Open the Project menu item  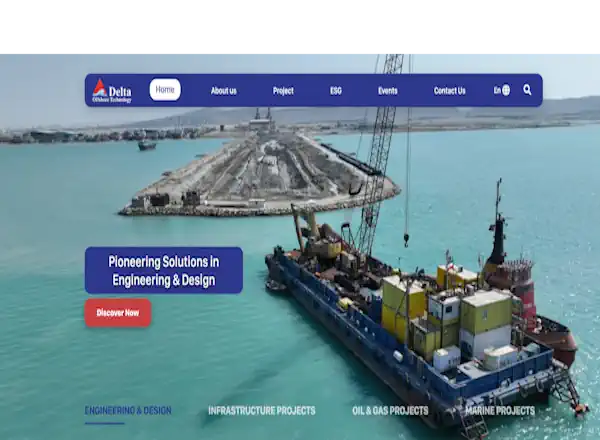283,91
